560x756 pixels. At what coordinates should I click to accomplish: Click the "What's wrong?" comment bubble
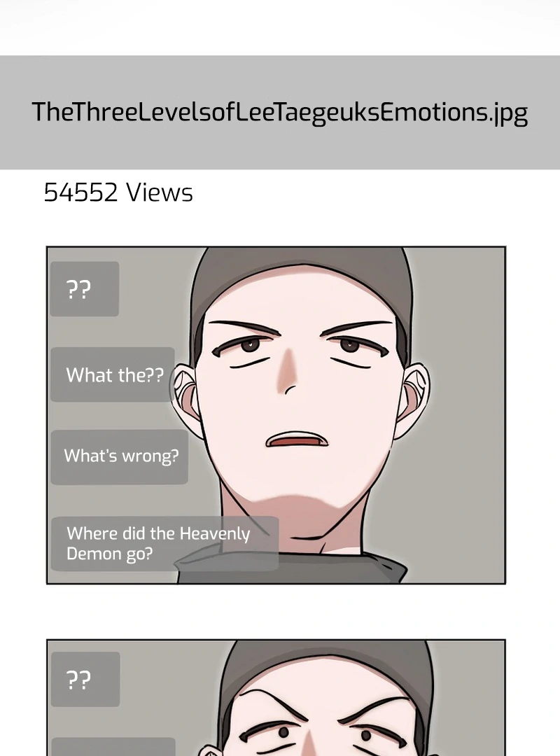point(119,456)
